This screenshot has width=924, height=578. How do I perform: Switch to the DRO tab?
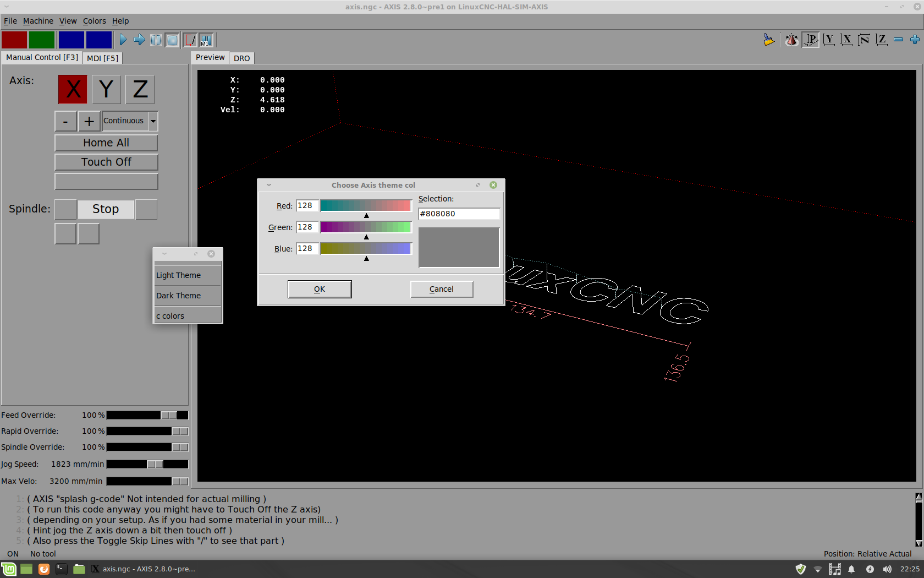pyautogui.click(x=241, y=58)
